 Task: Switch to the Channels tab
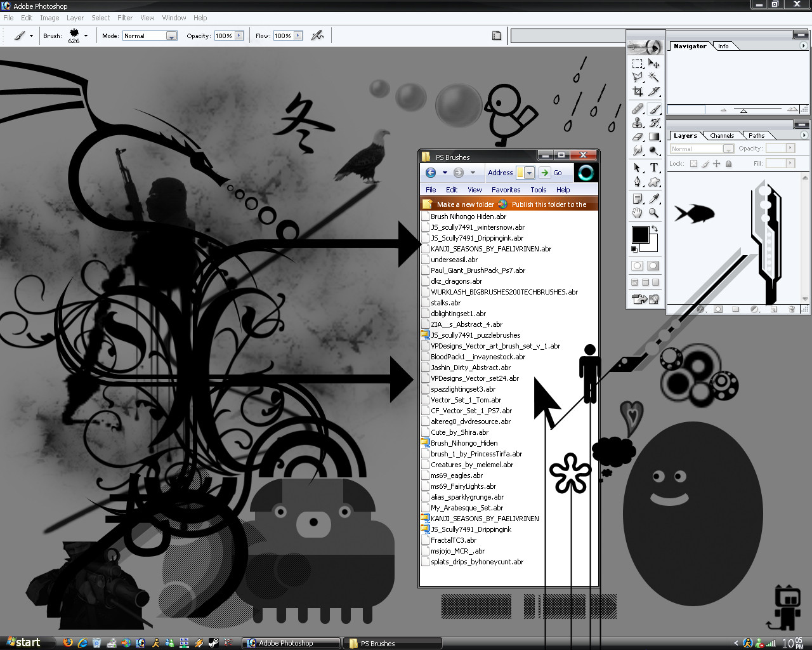click(x=722, y=135)
